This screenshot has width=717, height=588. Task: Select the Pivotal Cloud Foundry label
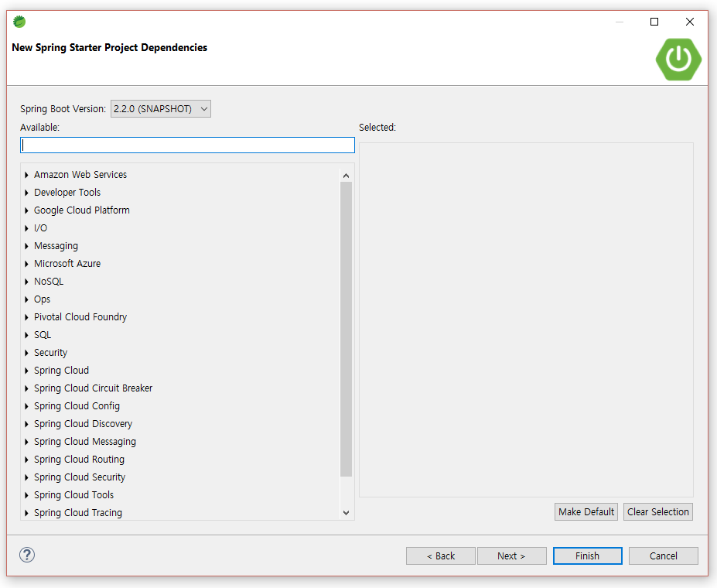(x=80, y=317)
